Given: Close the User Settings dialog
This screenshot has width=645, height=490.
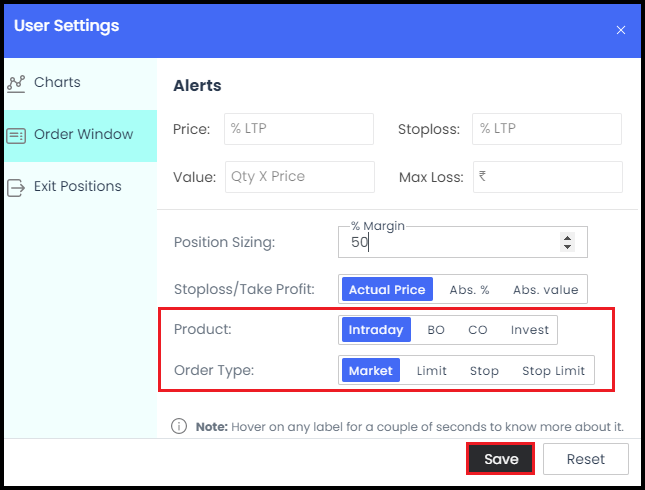Looking at the screenshot, I should click(x=621, y=30).
